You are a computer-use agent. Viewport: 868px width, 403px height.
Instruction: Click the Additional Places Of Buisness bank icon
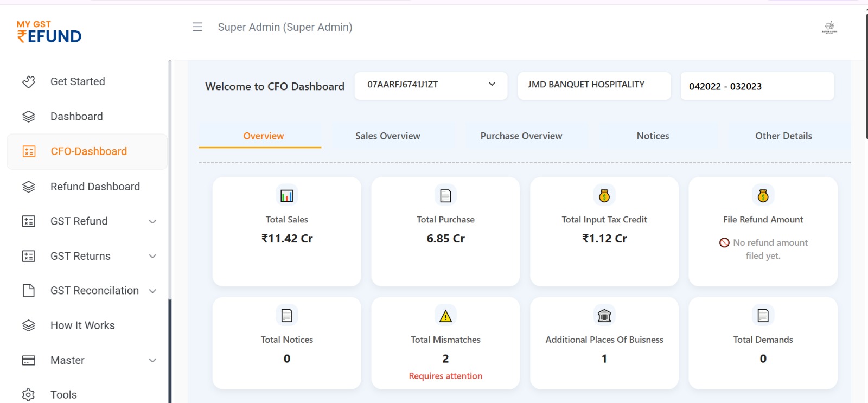(604, 315)
